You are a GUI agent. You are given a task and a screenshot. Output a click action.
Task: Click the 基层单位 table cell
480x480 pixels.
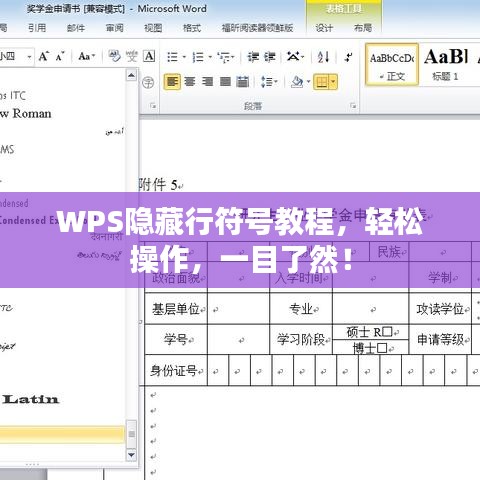[176, 309]
